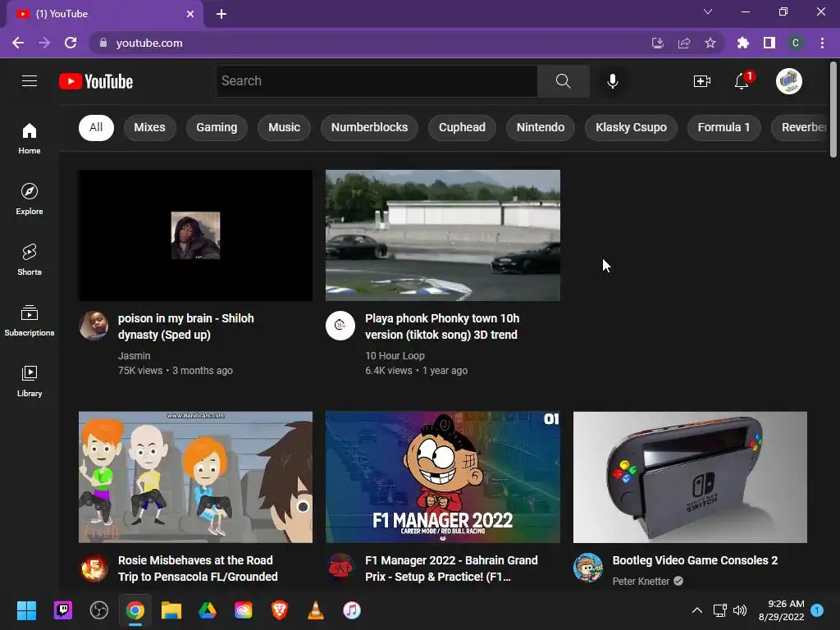Play the F1 Manager 2022 thumbnail
The width and height of the screenshot is (840, 630).
pos(442,477)
